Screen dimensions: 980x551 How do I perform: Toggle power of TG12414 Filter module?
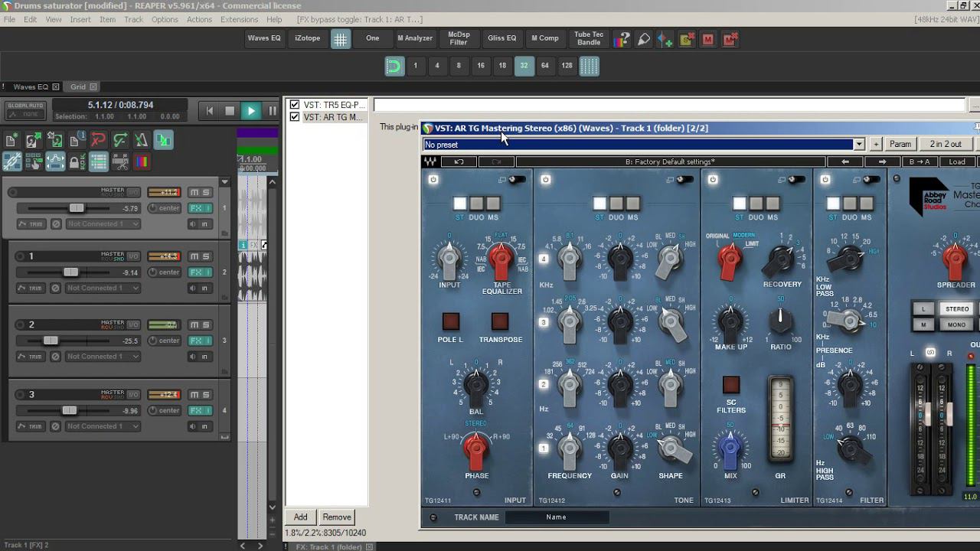[x=825, y=180]
